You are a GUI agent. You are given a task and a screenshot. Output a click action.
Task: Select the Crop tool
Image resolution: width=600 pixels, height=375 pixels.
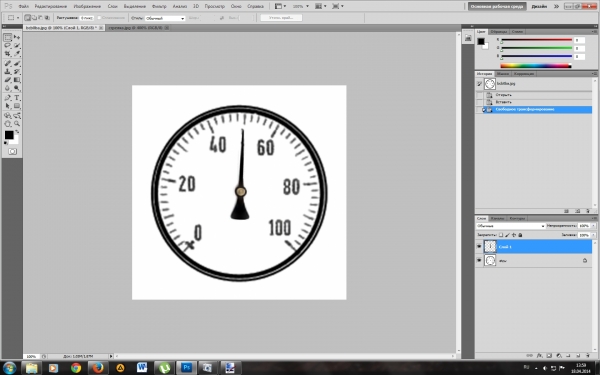(x=8, y=54)
